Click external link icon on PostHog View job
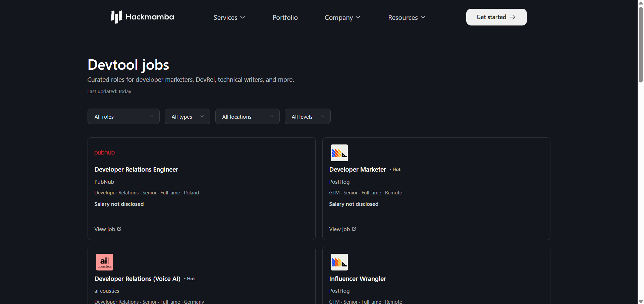644x304 pixels. (354, 229)
